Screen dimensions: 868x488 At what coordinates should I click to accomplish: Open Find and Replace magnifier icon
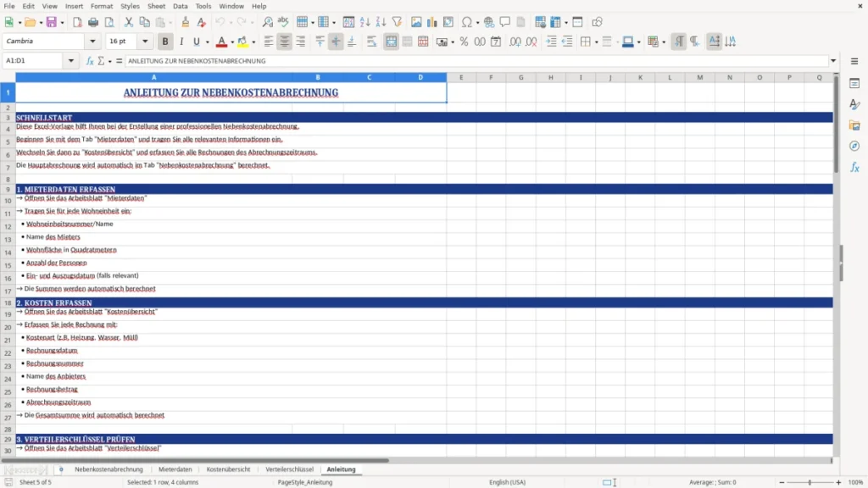[267, 22]
